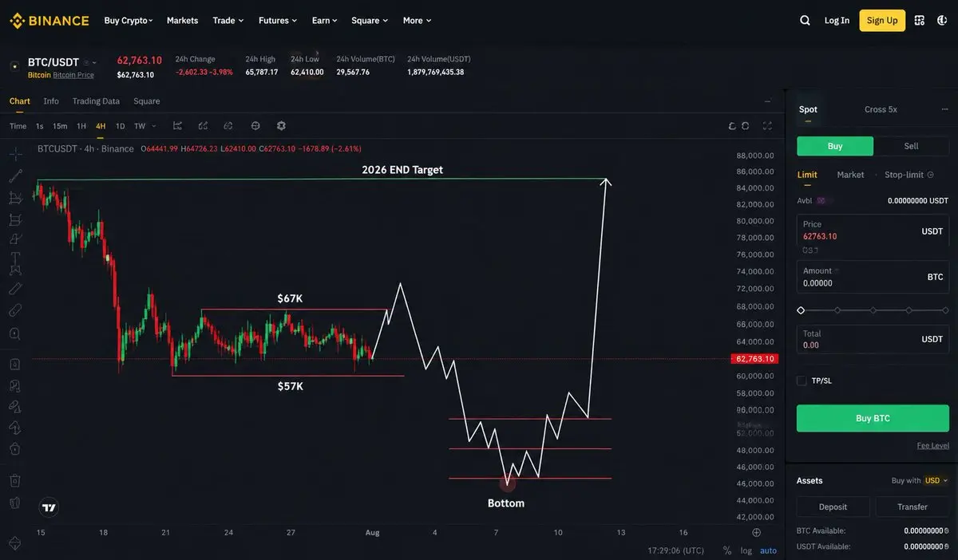Switch the order side to Buy
This screenshot has height=560, width=958.
(x=835, y=146)
